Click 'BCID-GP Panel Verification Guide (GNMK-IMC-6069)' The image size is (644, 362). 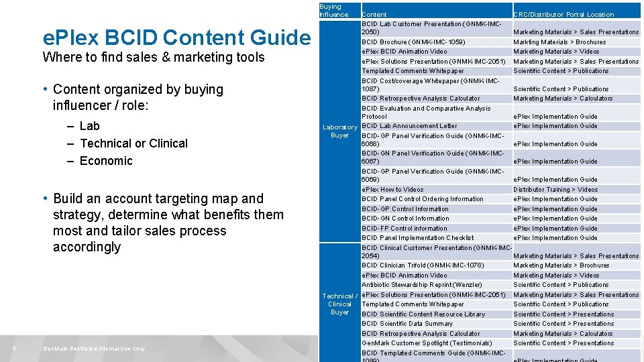[437, 175]
